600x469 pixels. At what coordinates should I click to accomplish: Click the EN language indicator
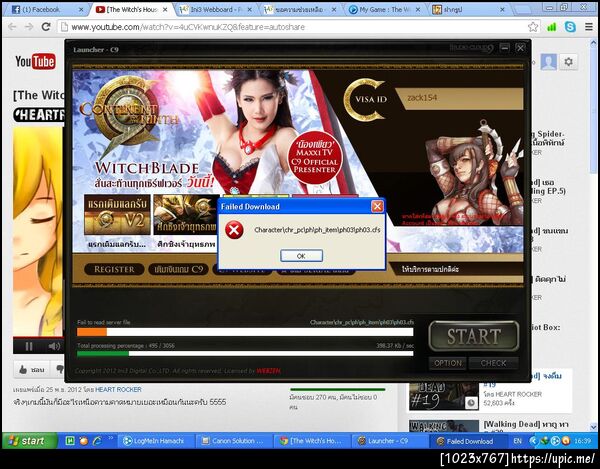click(517, 441)
